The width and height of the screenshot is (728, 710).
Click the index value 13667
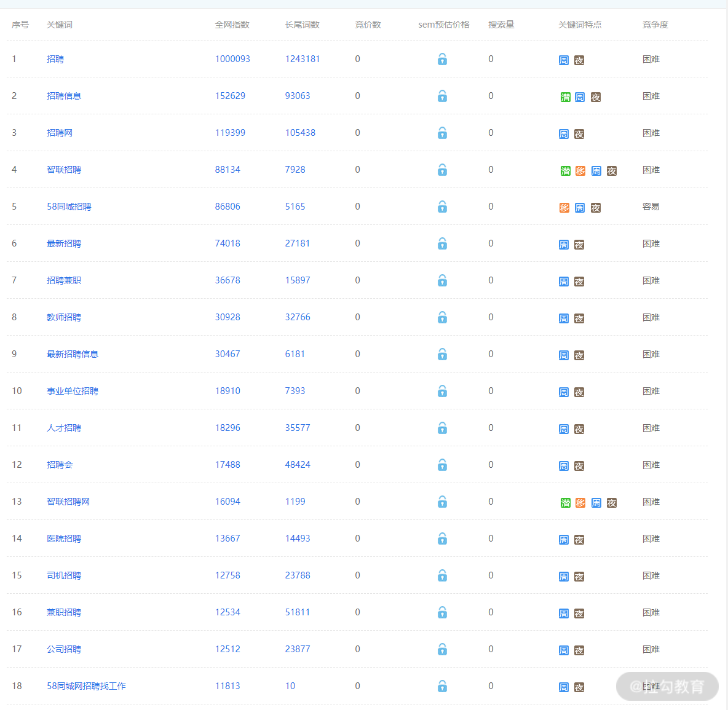228,538
